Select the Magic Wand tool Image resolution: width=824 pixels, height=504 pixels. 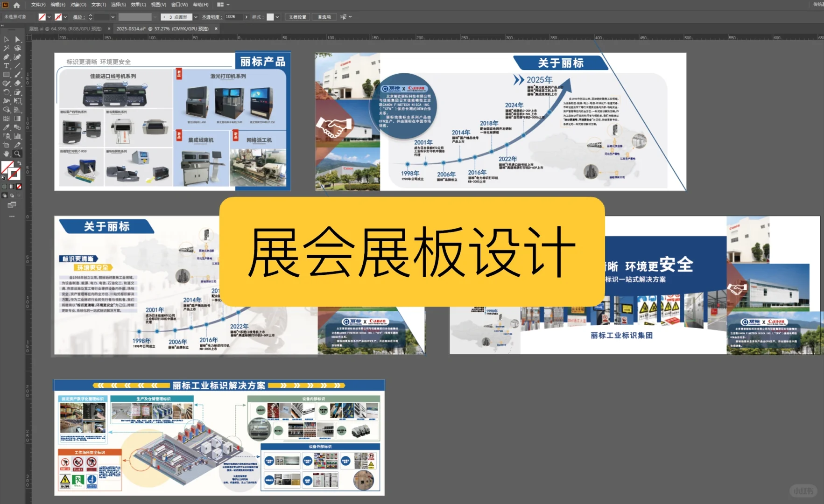(6, 48)
